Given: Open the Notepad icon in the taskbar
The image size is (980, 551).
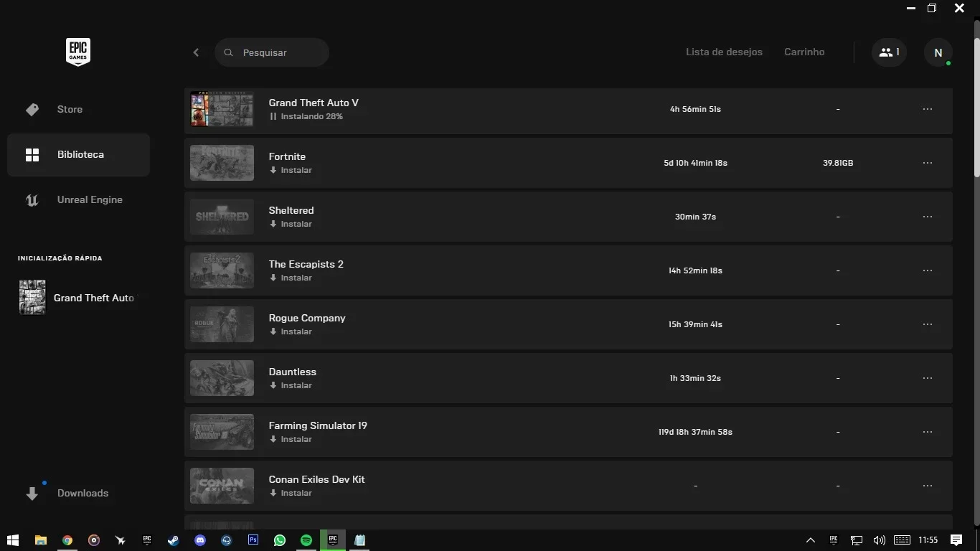Looking at the screenshot, I should [x=359, y=540].
